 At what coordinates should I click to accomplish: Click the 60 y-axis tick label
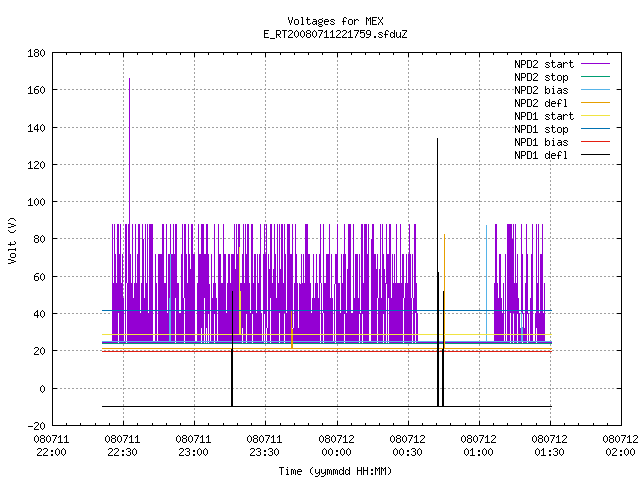pos(39,277)
